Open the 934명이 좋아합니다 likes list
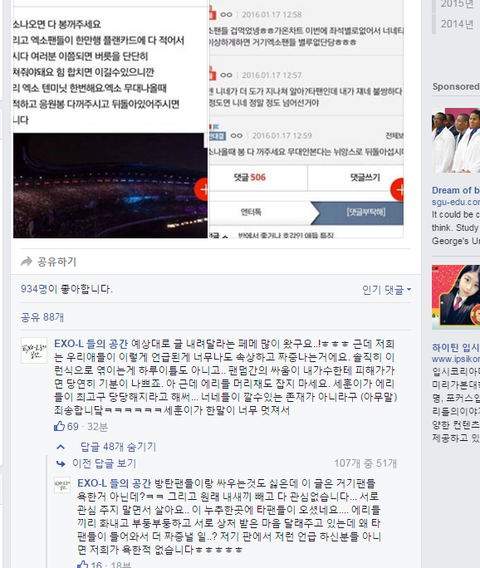 67,289
